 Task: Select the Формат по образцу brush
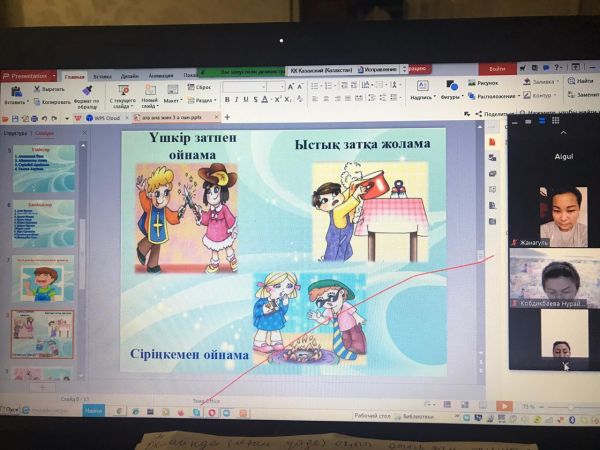coord(87,92)
